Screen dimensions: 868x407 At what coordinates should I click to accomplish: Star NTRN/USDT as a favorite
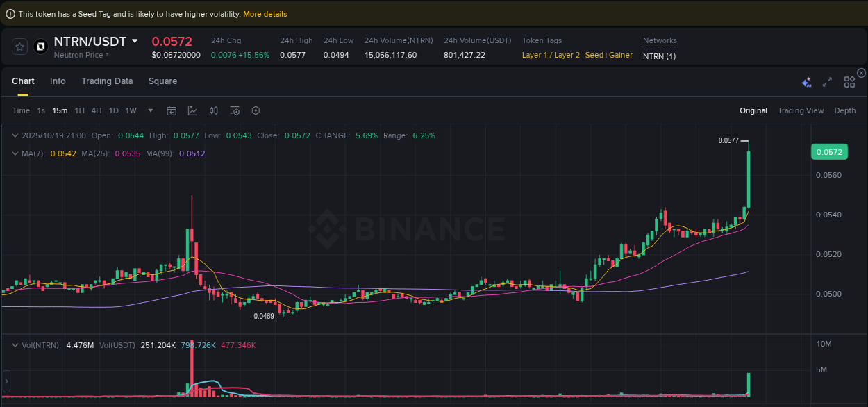(x=19, y=47)
